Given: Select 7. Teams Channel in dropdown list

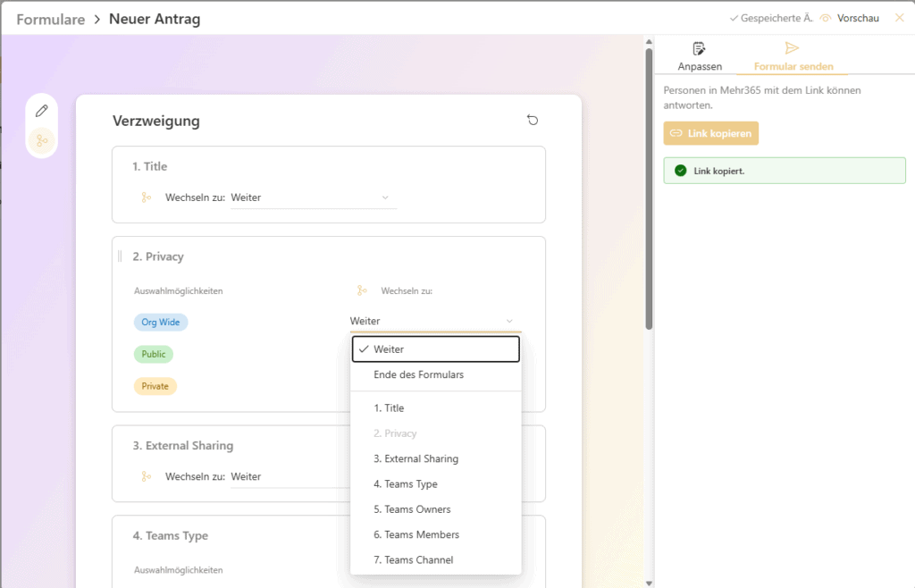Looking at the screenshot, I should [435, 559].
